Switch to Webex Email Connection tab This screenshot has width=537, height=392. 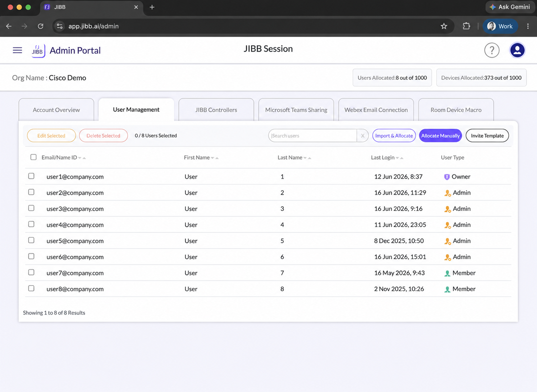coord(376,110)
